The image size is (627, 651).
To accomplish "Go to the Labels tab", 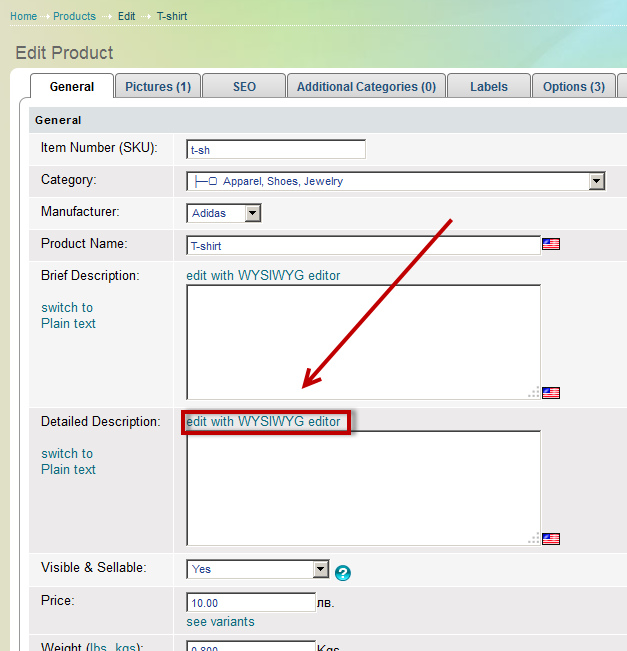I will pos(488,87).
